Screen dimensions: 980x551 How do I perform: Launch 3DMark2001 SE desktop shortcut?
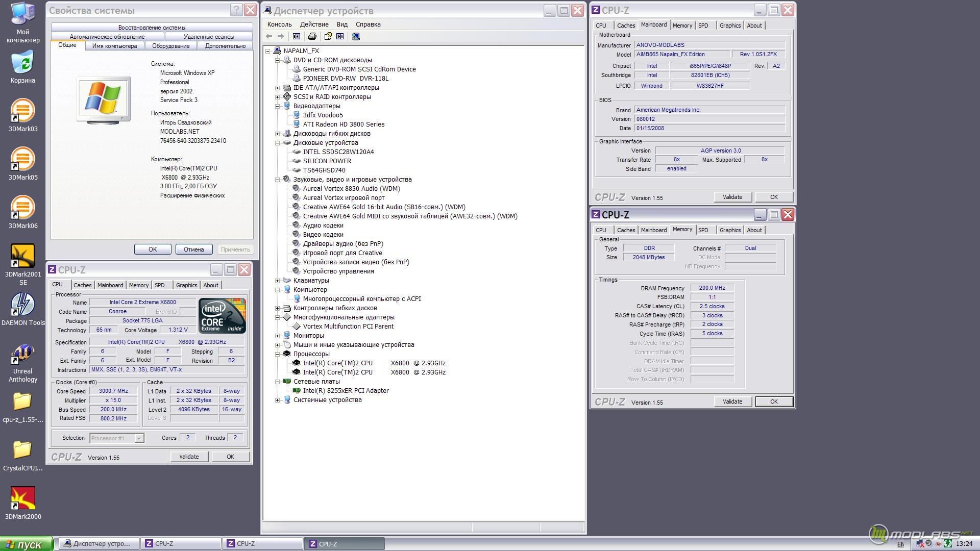pos(23,264)
